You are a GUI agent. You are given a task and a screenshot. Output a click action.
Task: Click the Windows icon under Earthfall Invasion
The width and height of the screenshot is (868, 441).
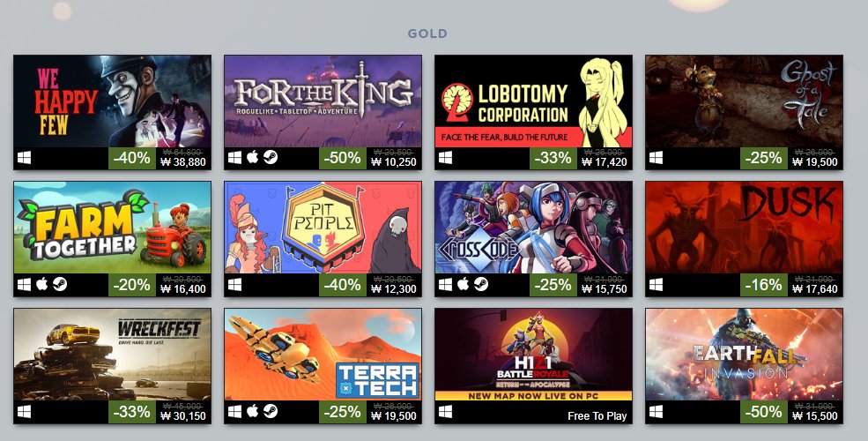656,412
